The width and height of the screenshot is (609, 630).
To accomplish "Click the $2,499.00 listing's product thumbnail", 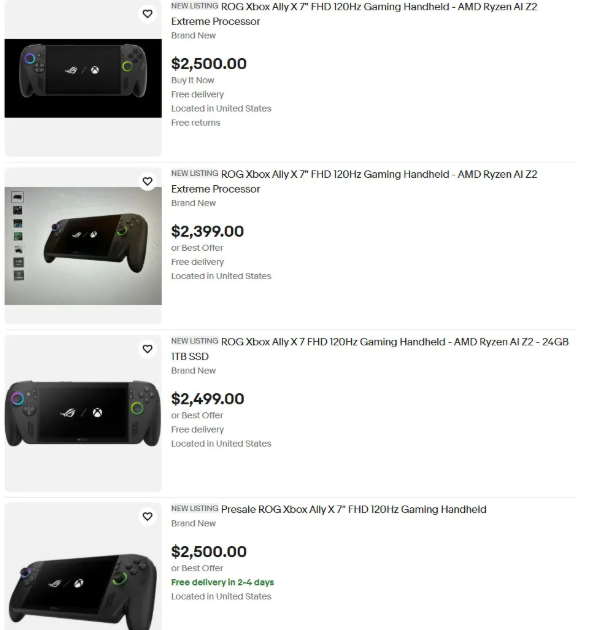I will click(83, 412).
